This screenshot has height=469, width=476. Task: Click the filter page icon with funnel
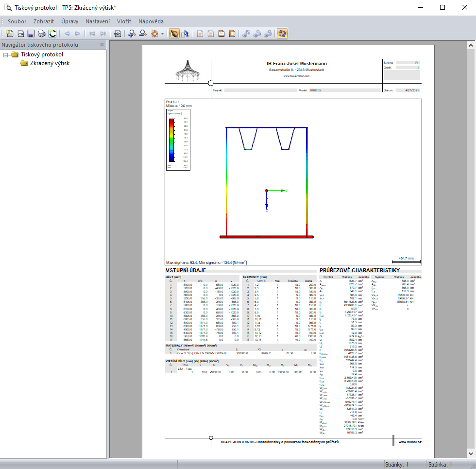tap(200, 34)
